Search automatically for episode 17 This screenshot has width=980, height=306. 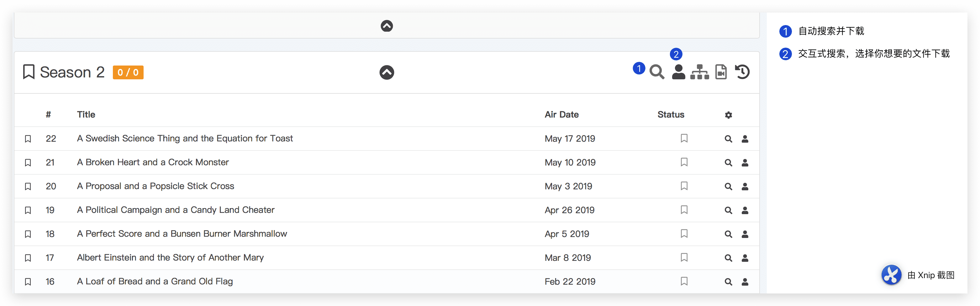[x=728, y=258]
